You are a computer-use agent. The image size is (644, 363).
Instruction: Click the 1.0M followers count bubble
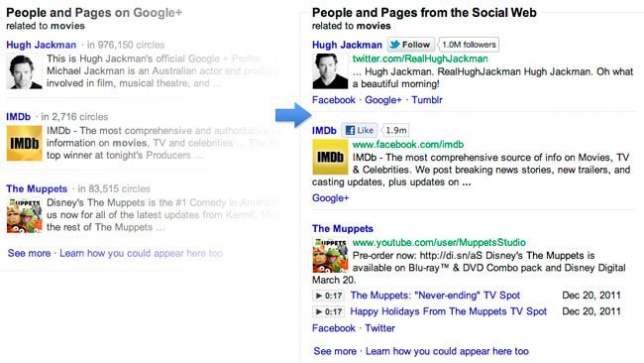click(469, 45)
